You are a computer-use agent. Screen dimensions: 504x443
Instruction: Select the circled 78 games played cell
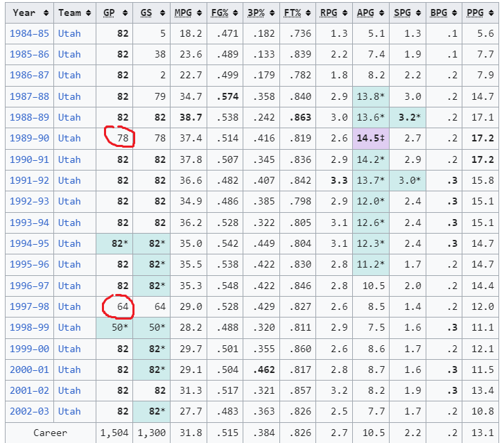tap(114, 138)
